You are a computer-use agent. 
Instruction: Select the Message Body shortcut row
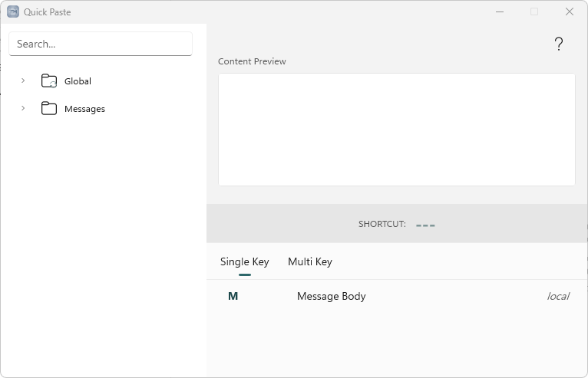click(x=397, y=296)
